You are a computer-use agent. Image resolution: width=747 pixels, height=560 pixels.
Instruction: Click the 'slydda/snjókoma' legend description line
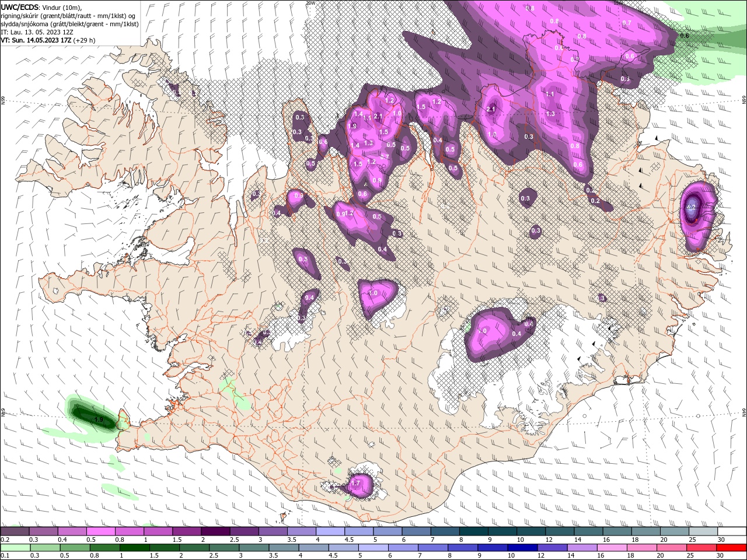69,24
